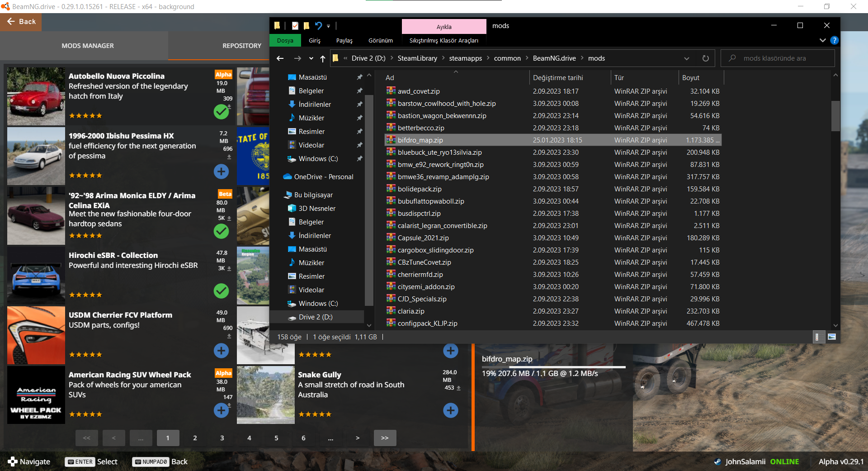The height and width of the screenshot is (471, 868).
Task: Sort by Değiştirme tarihi column
Action: point(570,78)
